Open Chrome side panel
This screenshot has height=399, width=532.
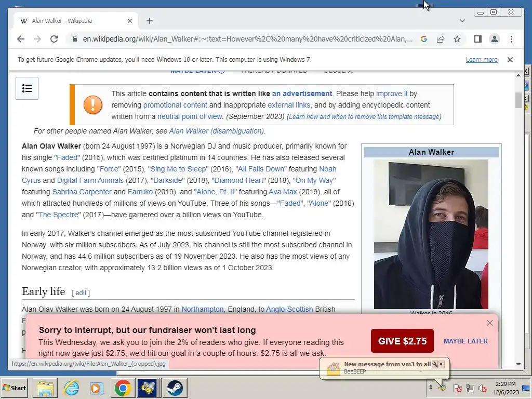pyautogui.click(x=478, y=39)
